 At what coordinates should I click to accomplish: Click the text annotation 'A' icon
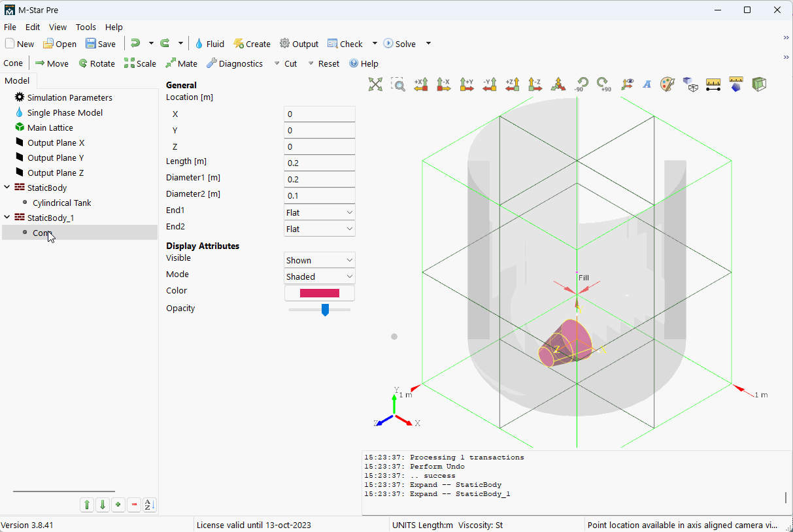click(x=647, y=84)
